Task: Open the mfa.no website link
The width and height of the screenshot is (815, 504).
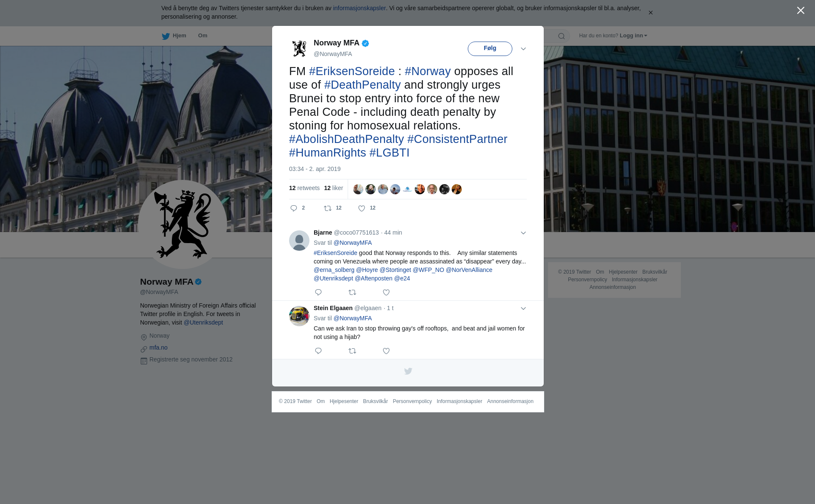Action: click(x=158, y=347)
